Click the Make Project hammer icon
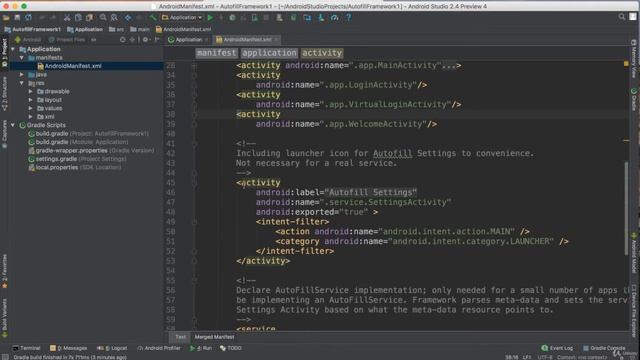Image resolution: width=640 pixels, height=360 pixels. pos(153,18)
